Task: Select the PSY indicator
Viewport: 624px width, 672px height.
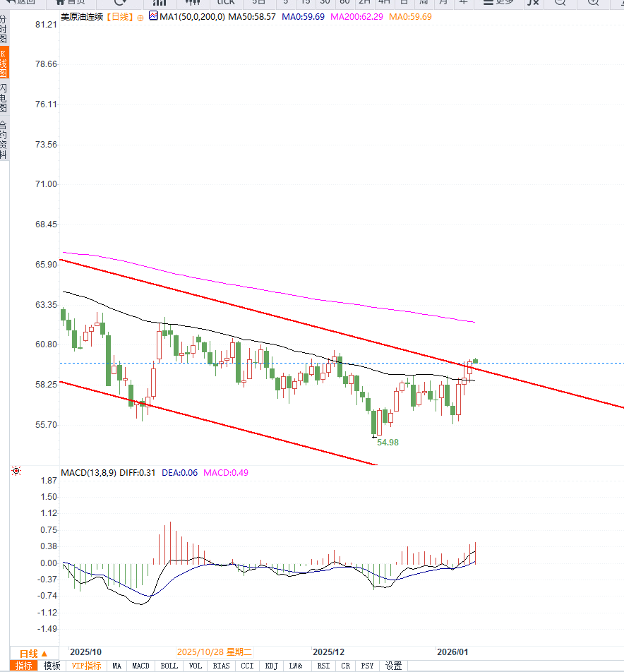Action: (x=367, y=666)
